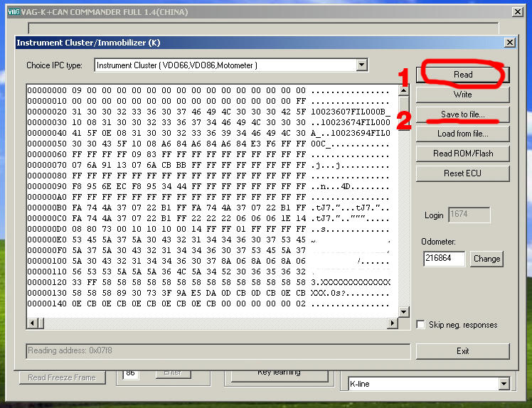This screenshot has width=532, height=408.
Task: Click the Reset ECU button
Action: tap(463, 173)
